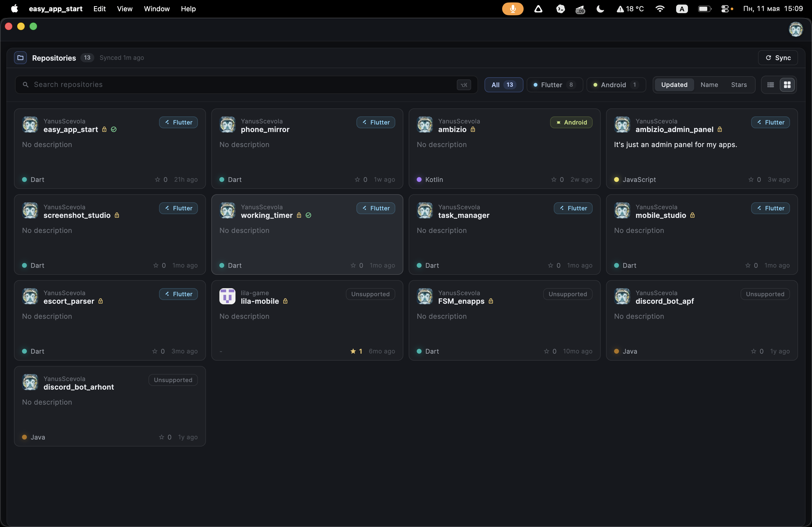Click the star icon on lila-mobile card
812x527 pixels.
[x=353, y=351]
